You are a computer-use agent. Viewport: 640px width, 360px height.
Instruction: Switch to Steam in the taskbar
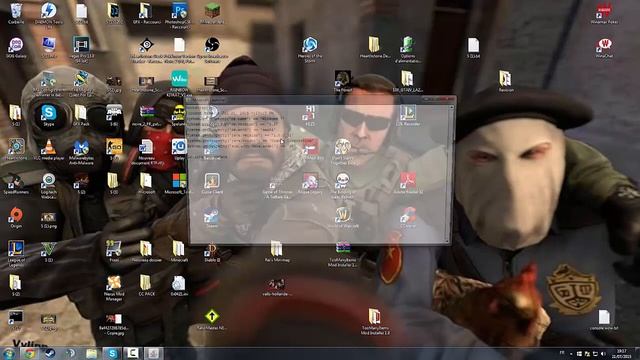[x=50, y=353]
